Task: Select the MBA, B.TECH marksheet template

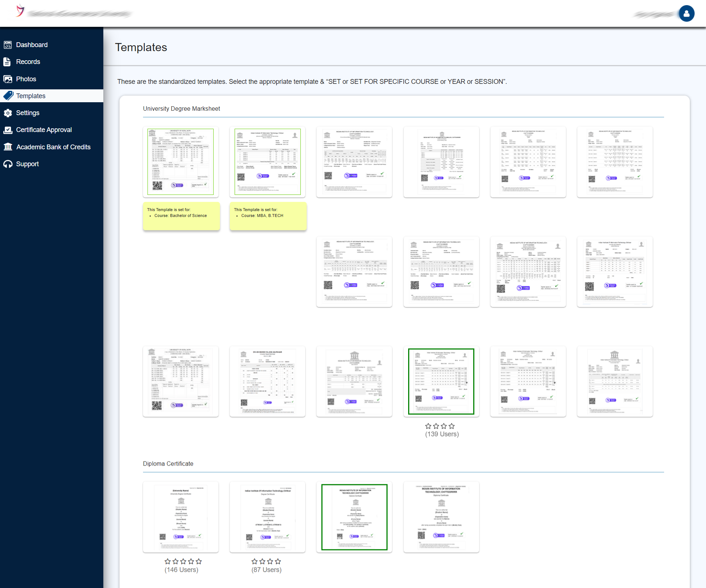Action: point(268,162)
